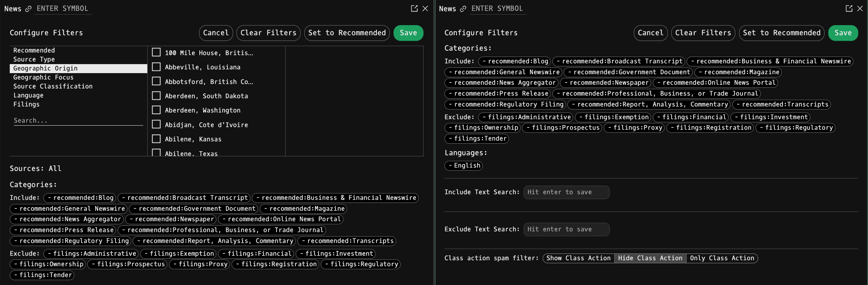Click Cancel in right panel
This screenshot has height=285, width=868.
click(651, 33)
